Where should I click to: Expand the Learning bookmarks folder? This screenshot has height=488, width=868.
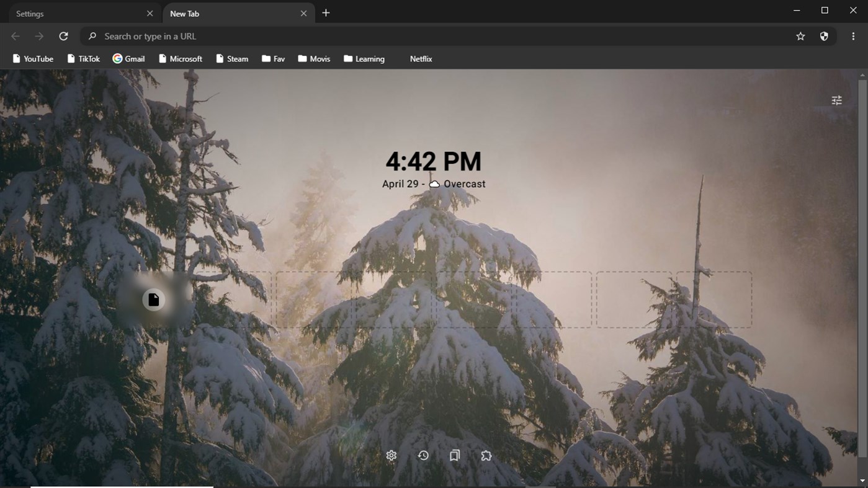point(364,58)
